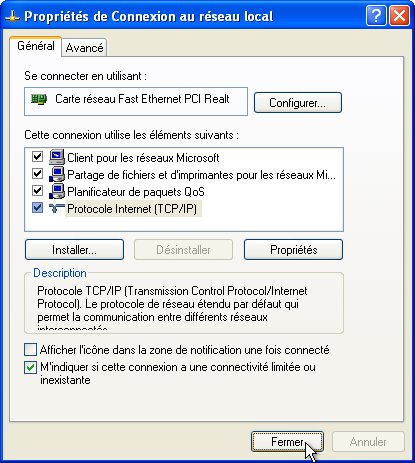This screenshot has height=463, width=415.
Task: Click the network card icon beside Carte réseau
Action: [x=39, y=99]
